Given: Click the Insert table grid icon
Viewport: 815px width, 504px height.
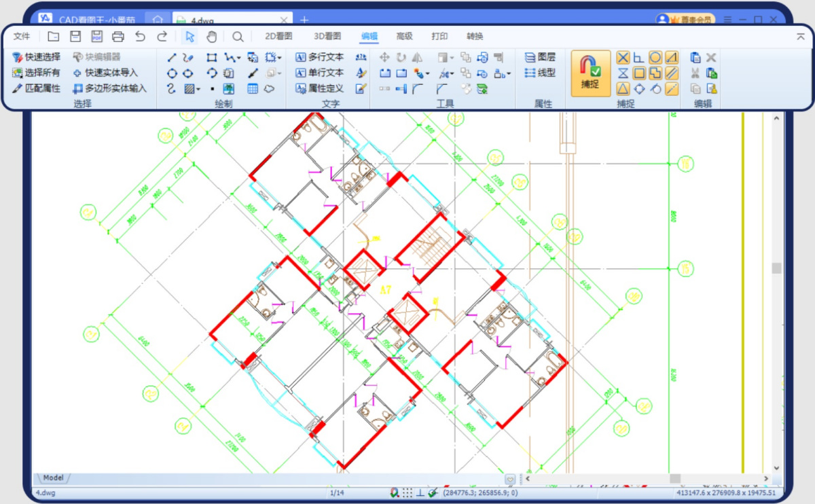Looking at the screenshot, I should (253, 88).
